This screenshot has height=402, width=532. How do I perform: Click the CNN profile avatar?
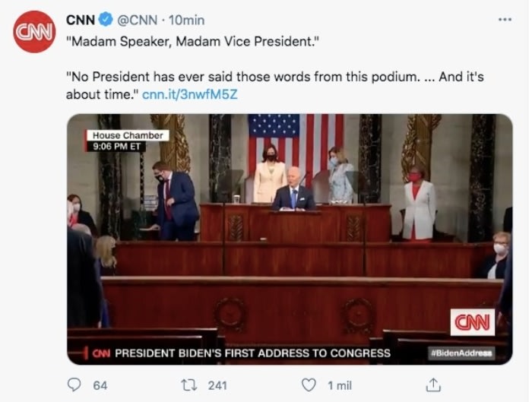coord(34,32)
